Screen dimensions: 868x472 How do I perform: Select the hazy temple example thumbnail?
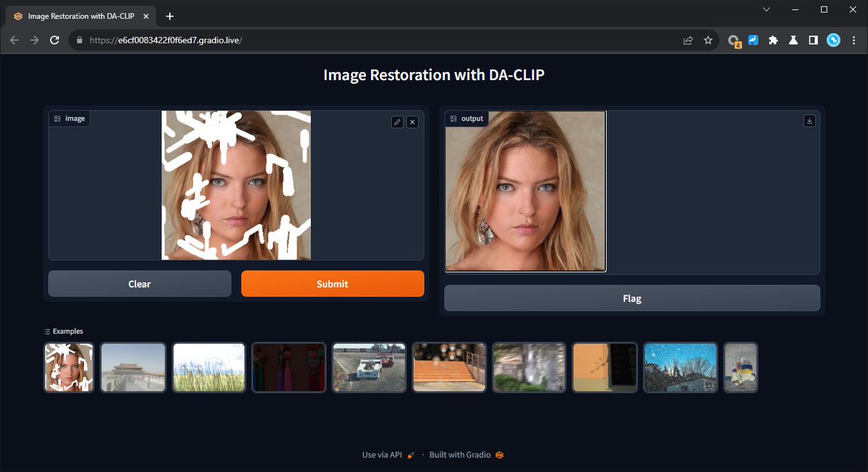133,367
